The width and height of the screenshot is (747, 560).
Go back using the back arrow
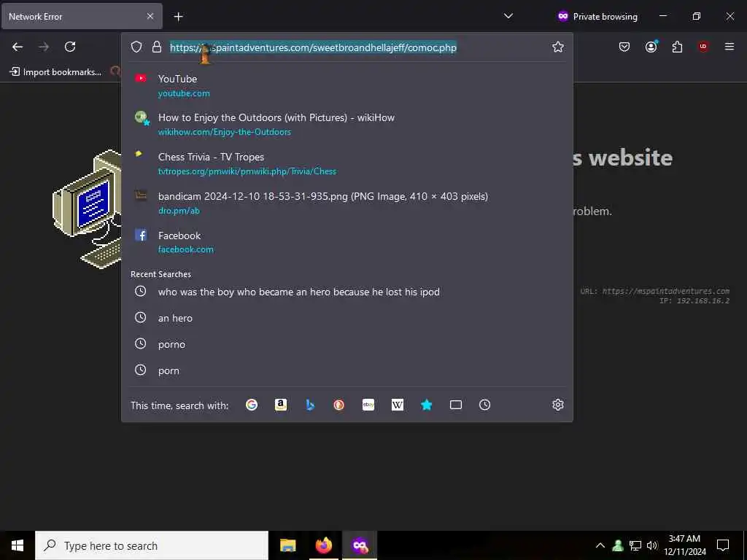click(18, 47)
